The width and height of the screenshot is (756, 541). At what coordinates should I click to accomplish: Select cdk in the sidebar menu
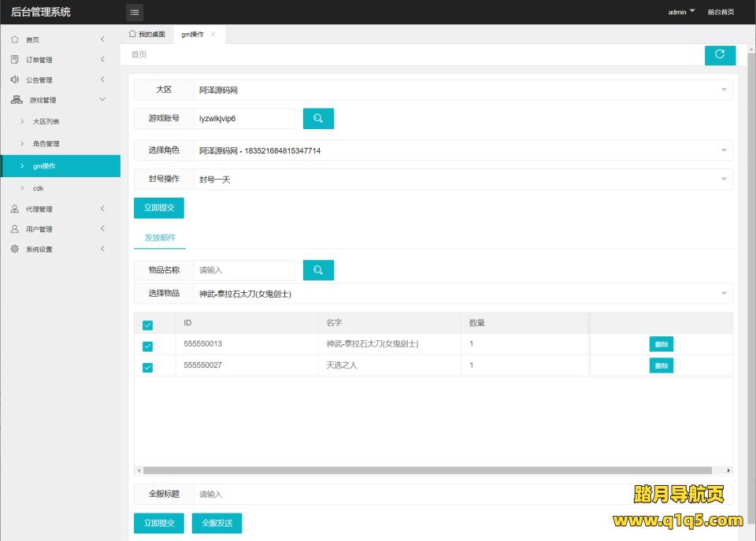(38, 188)
